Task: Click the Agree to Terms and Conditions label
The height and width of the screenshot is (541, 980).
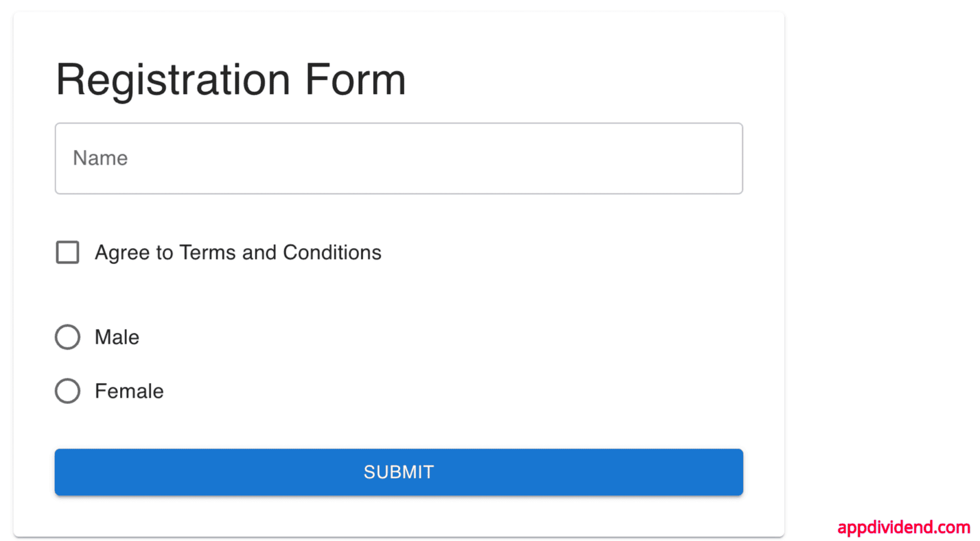Action: [x=238, y=252]
